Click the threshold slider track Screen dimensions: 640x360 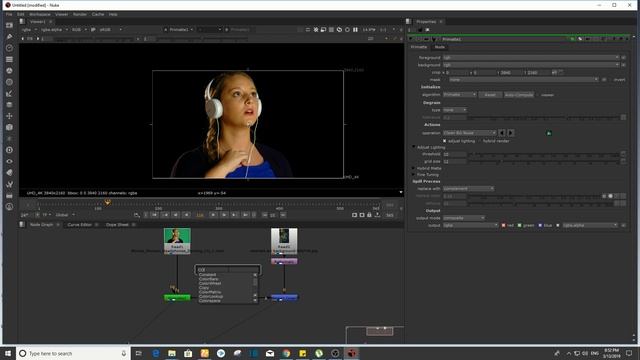coord(544,154)
